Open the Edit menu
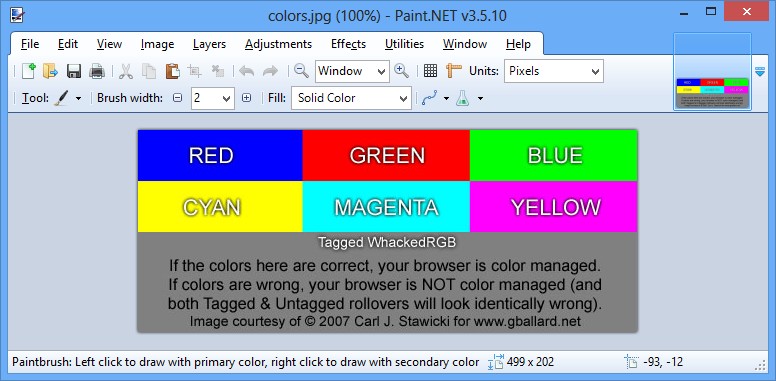The width and height of the screenshot is (776, 381). 68,44
